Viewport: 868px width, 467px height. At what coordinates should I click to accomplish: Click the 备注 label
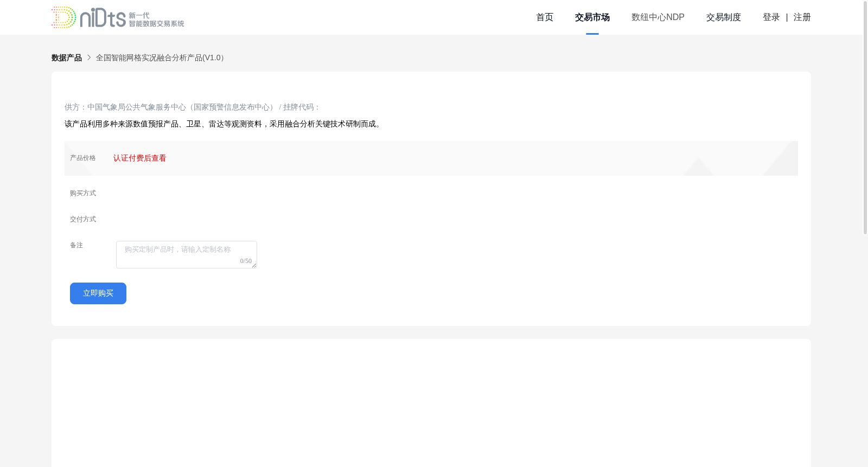pyautogui.click(x=76, y=245)
